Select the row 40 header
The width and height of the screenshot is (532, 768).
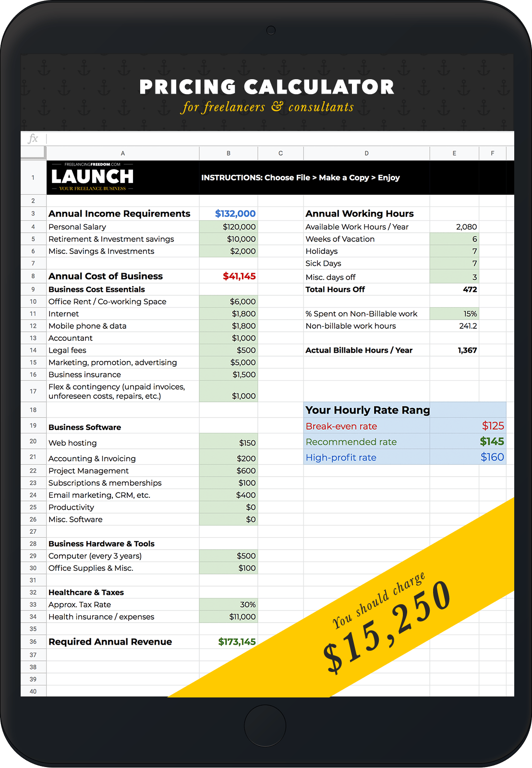click(33, 691)
